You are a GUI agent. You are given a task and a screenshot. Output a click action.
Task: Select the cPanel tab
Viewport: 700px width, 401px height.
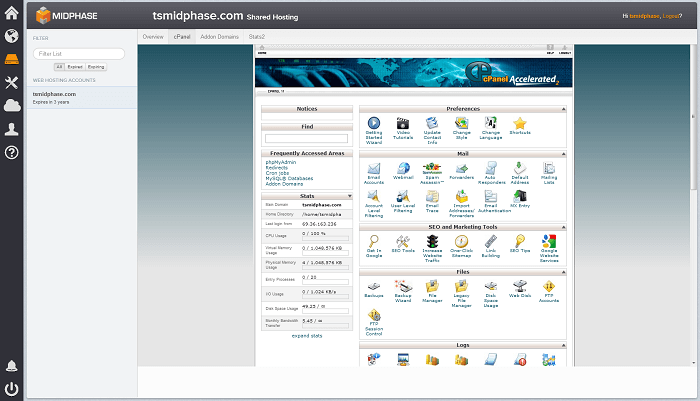182,37
